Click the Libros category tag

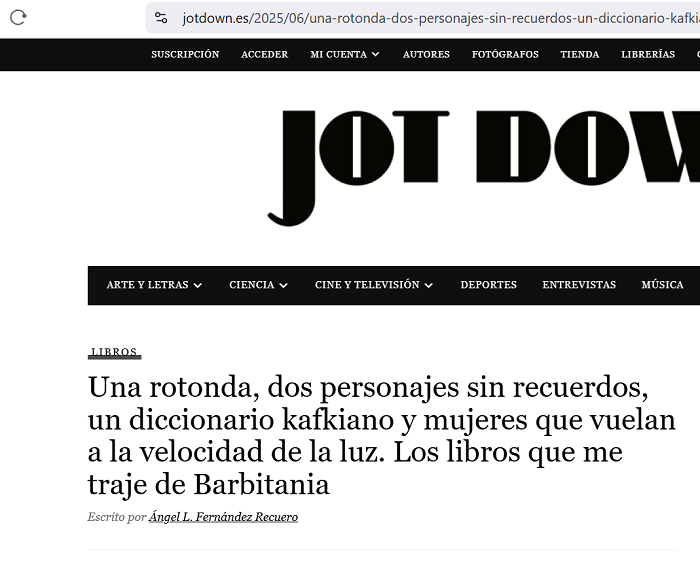114,353
